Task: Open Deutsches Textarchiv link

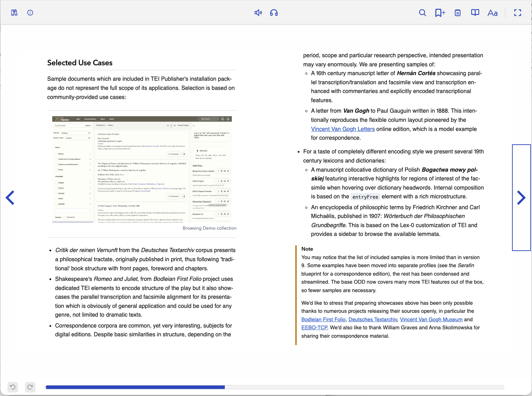Action: click(373, 319)
